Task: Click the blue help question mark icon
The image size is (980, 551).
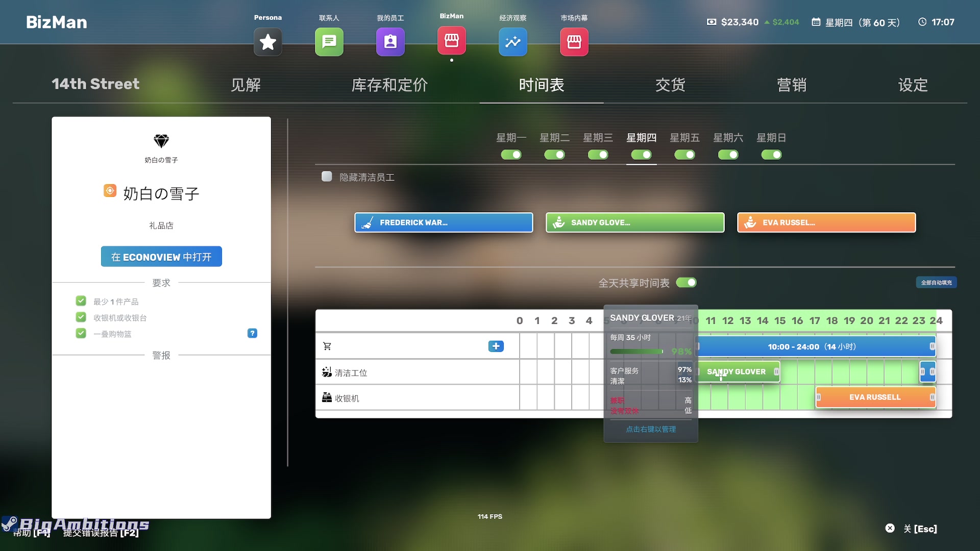Action: click(252, 333)
